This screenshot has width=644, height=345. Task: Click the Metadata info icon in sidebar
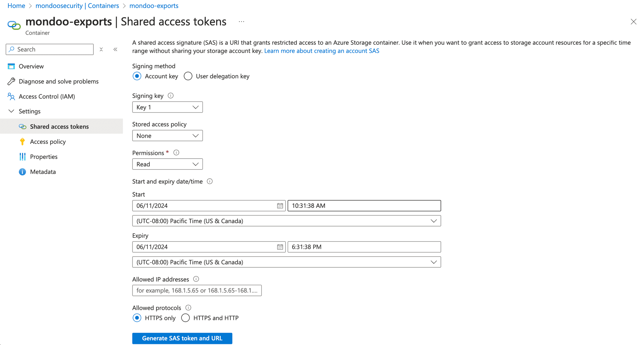pyautogui.click(x=22, y=171)
